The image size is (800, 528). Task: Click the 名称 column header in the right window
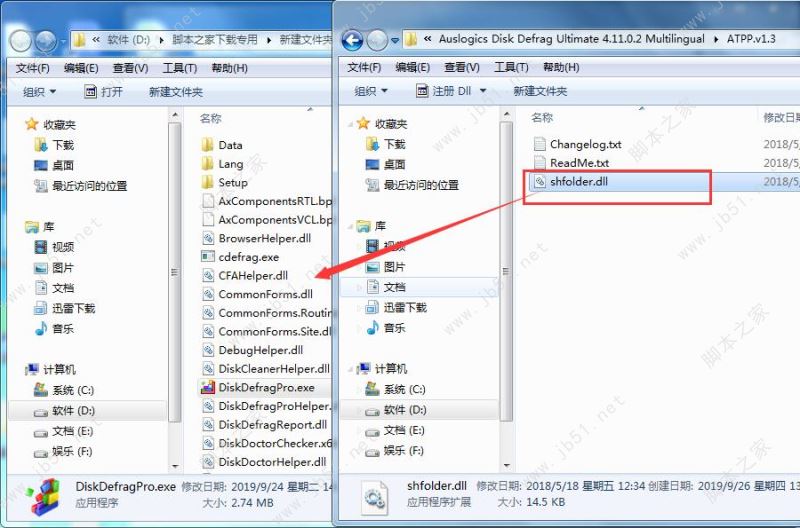(x=542, y=118)
